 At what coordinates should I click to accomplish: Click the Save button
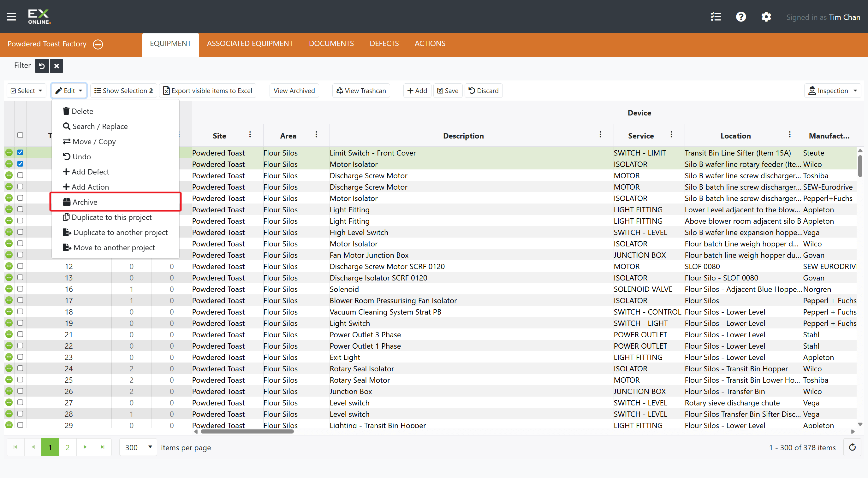[448, 91]
